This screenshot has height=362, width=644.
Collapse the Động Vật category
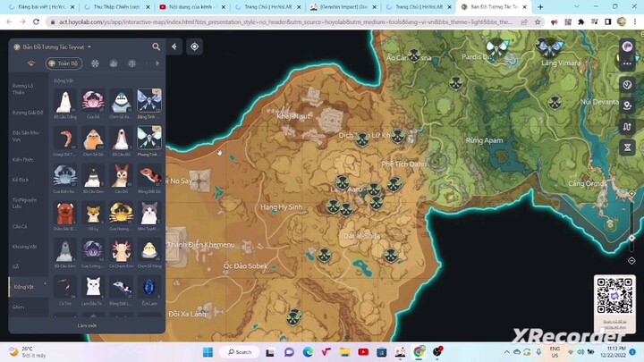[28, 287]
